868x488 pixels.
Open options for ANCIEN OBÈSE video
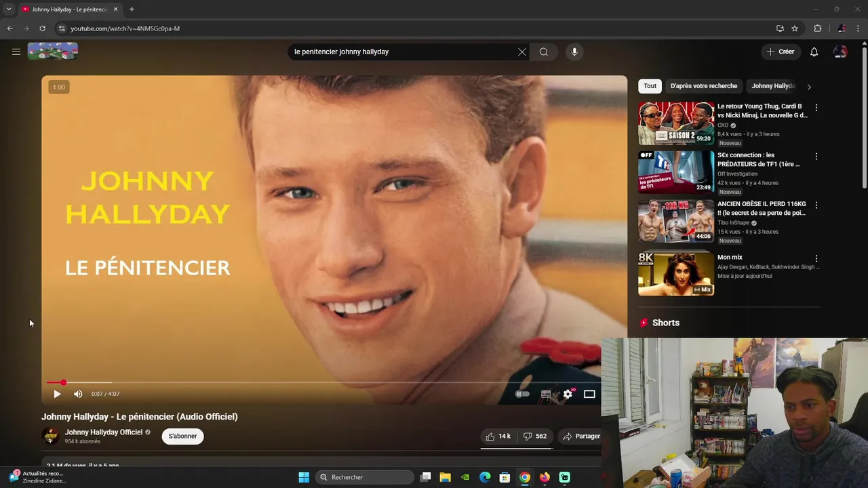[x=816, y=205]
